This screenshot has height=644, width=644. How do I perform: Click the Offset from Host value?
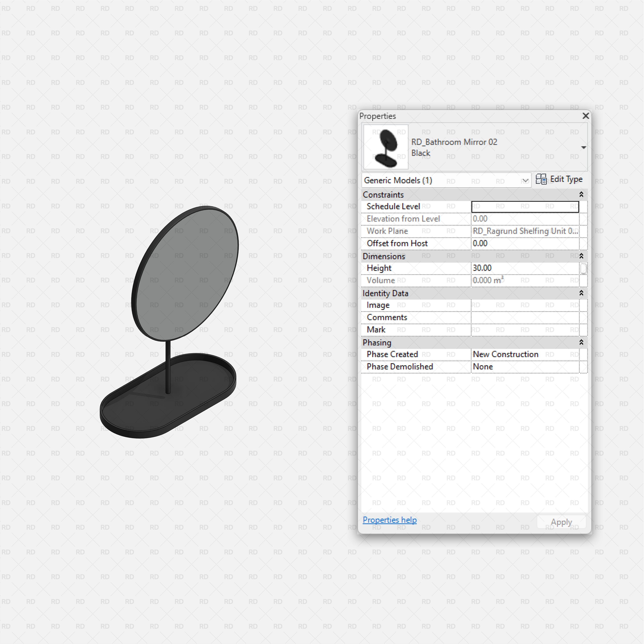tap(525, 244)
